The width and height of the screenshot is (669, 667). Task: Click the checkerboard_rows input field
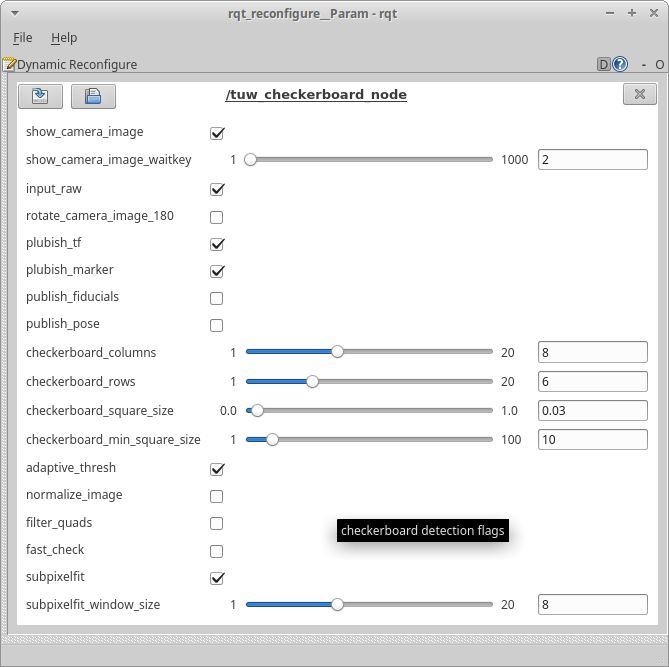tap(593, 382)
